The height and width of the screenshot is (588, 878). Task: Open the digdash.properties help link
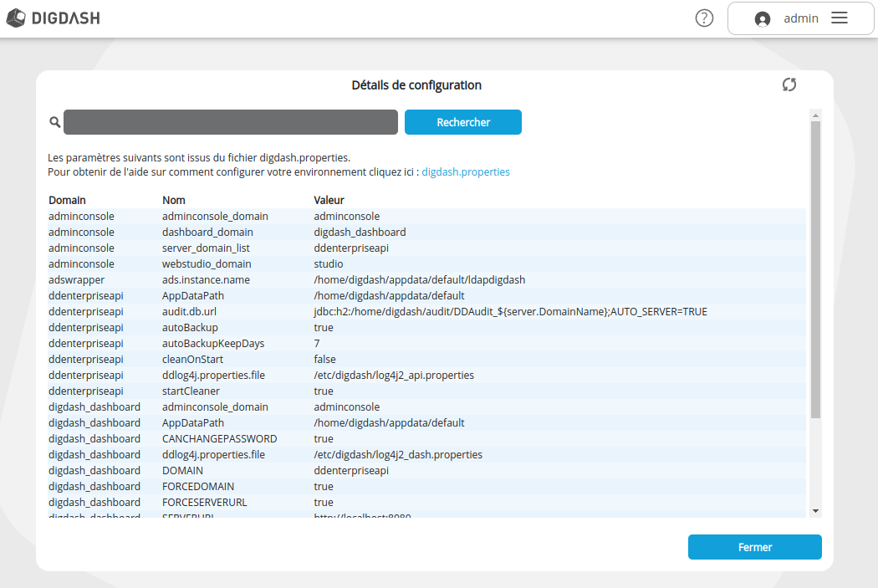[x=465, y=172]
